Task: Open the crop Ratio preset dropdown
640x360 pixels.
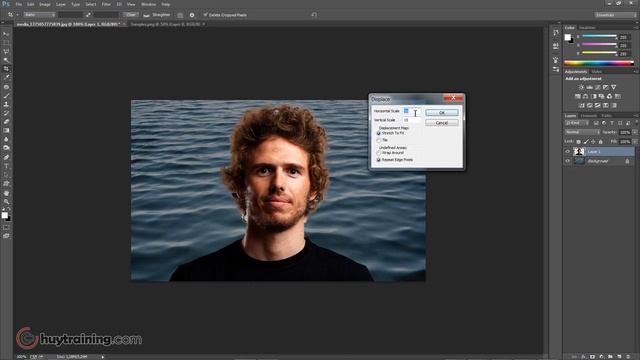Action: point(39,15)
